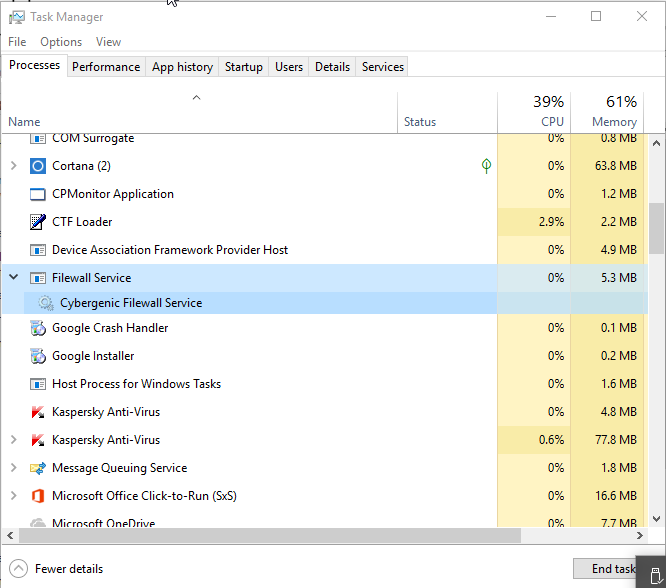Click the Message Queuing Service icon
The width and height of the screenshot is (666, 588).
coord(37,468)
